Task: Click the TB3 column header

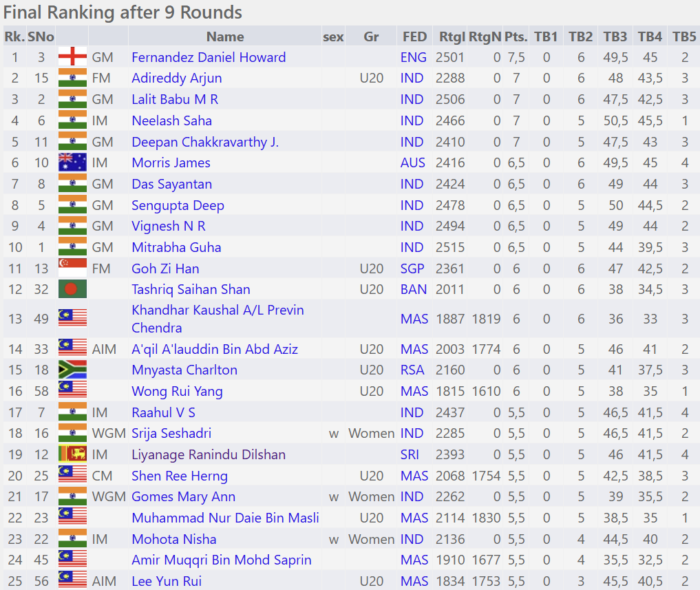Action: (615, 36)
